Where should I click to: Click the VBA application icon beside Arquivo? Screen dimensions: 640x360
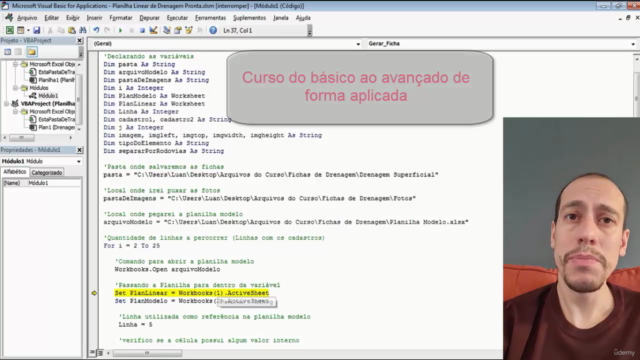9,18
